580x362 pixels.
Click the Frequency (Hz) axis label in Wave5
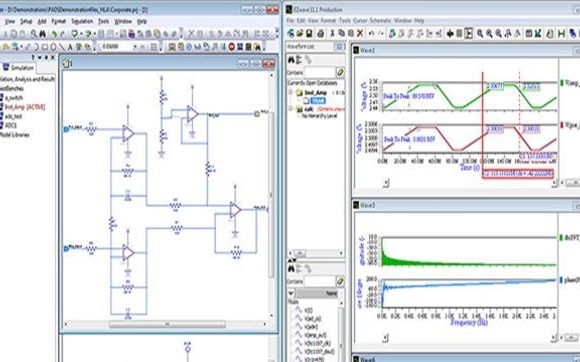click(x=469, y=322)
